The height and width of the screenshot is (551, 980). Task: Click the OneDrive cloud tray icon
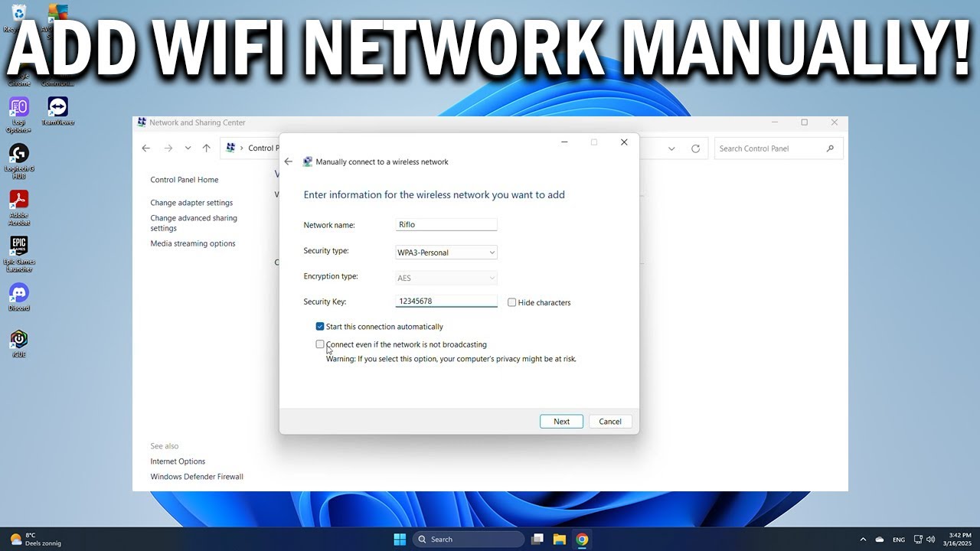(880, 540)
